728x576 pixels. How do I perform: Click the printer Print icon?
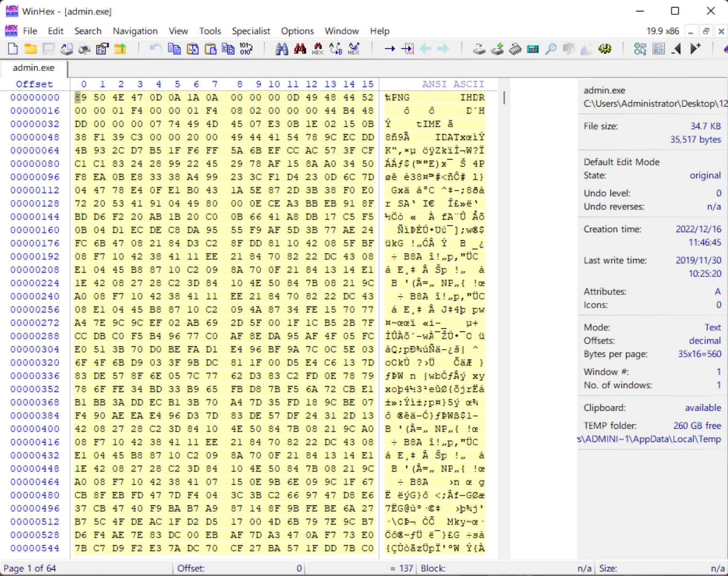[84, 48]
